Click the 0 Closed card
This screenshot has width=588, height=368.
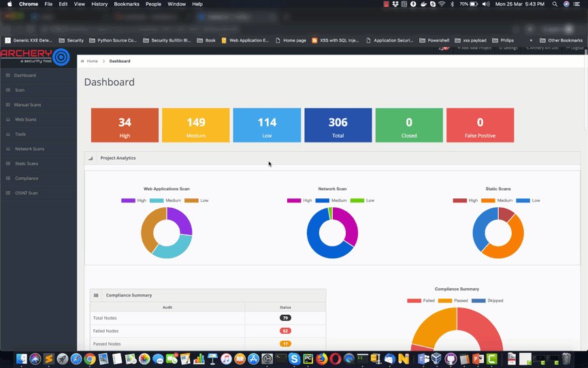click(x=409, y=125)
